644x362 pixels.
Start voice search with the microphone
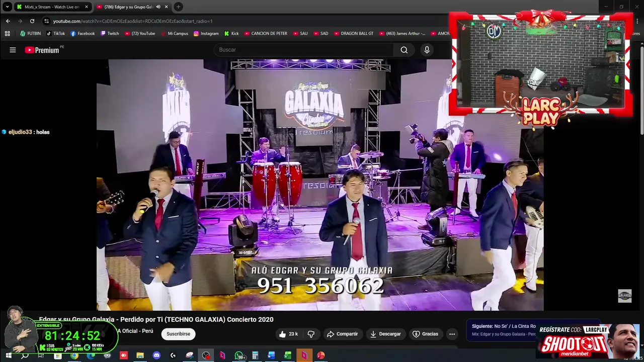[427, 50]
